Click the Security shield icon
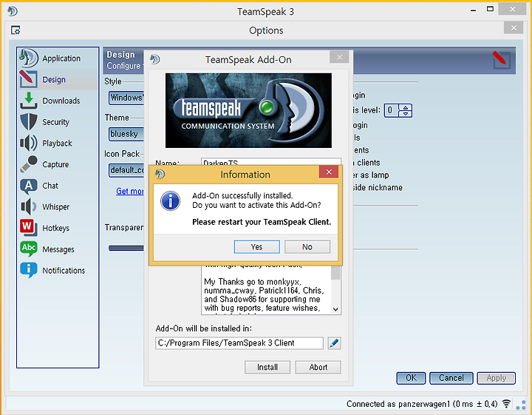The width and height of the screenshot is (532, 415). [29, 121]
